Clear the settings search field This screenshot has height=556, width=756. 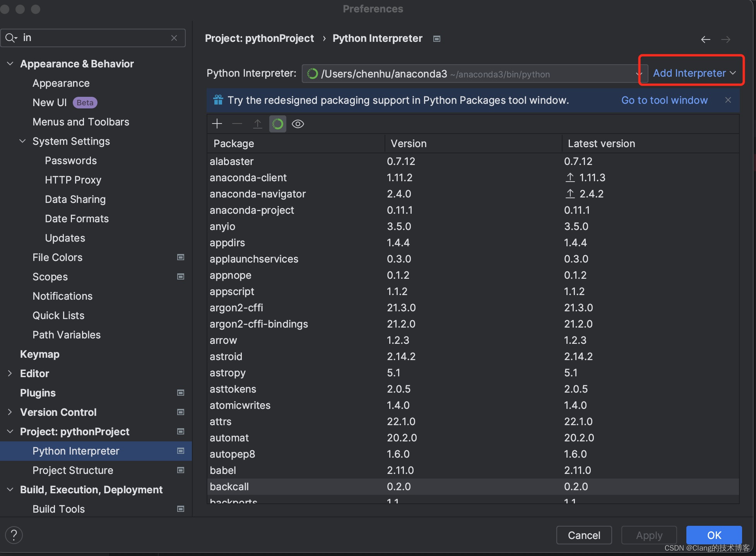coord(174,38)
